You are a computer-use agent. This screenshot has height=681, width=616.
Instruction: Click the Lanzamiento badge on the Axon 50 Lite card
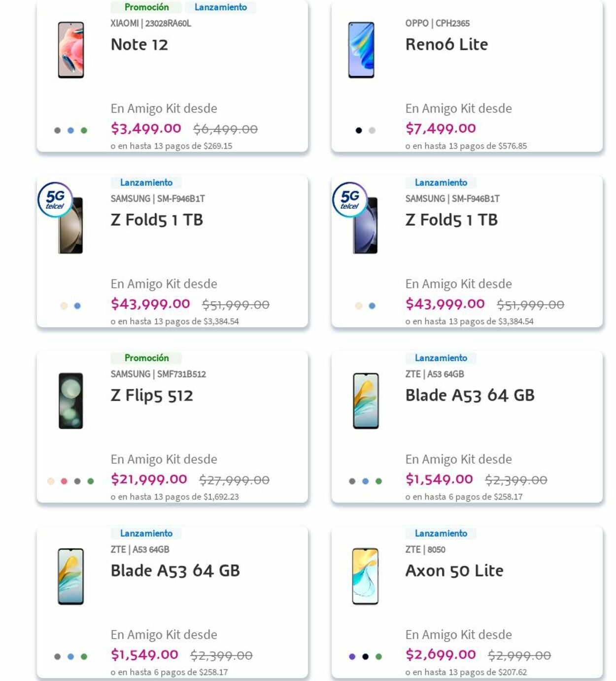click(x=441, y=533)
